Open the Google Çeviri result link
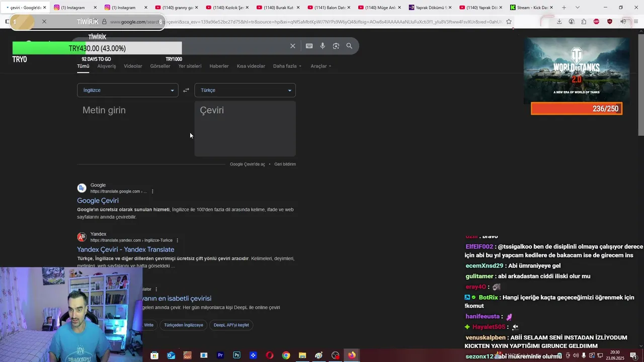 [x=98, y=201]
